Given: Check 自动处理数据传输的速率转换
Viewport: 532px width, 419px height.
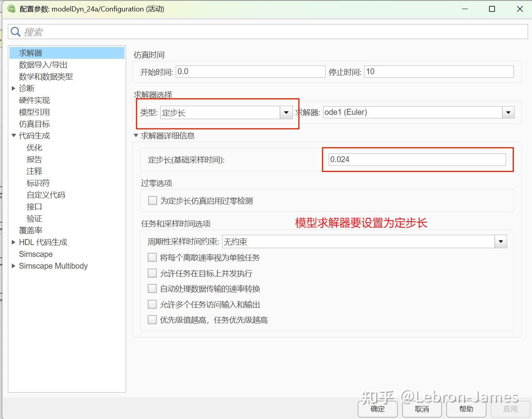Looking at the screenshot, I should pos(153,288).
